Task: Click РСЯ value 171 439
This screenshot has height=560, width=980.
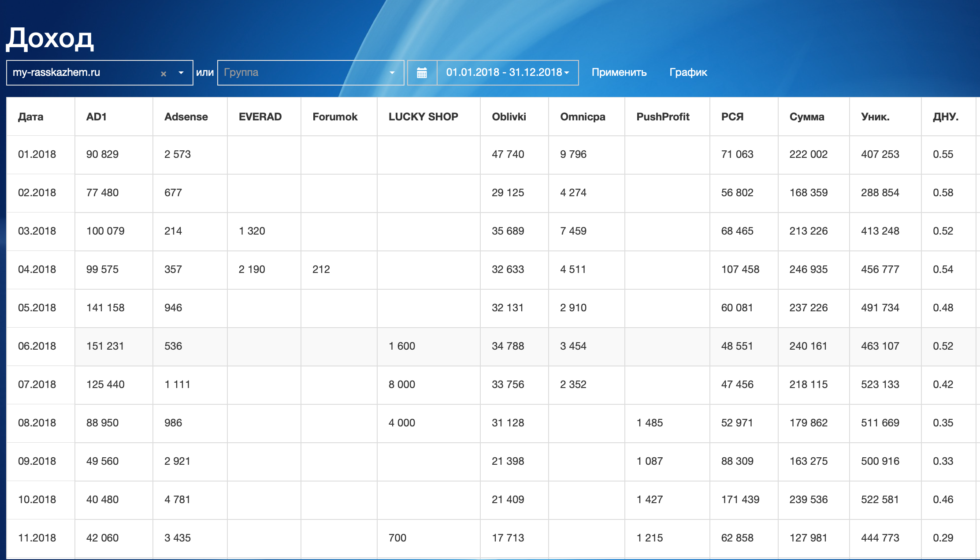Action: coord(740,500)
